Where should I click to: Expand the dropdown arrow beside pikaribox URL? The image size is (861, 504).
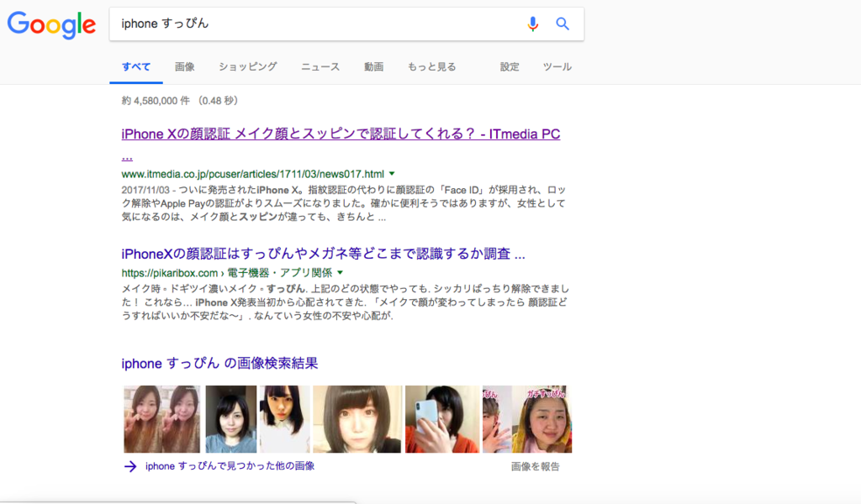(x=340, y=272)
